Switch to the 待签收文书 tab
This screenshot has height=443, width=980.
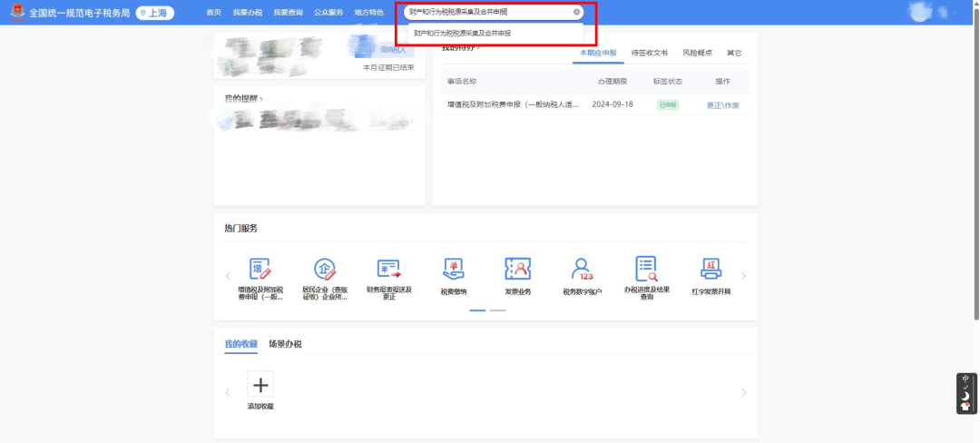[x=649, y=54]
